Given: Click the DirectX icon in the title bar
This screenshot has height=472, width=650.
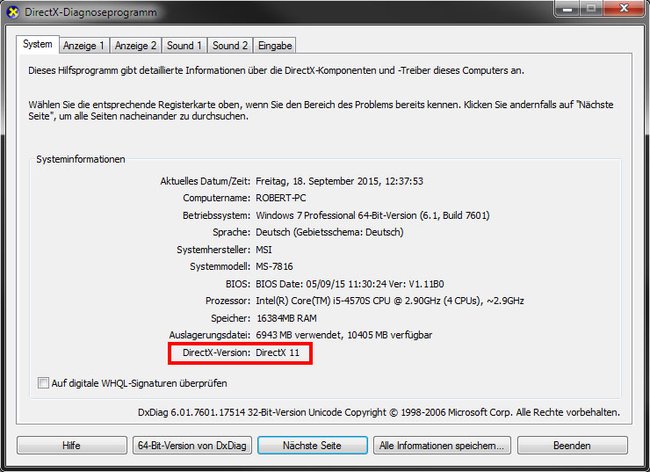Looking at the screenshot, I should coord(13,12).
